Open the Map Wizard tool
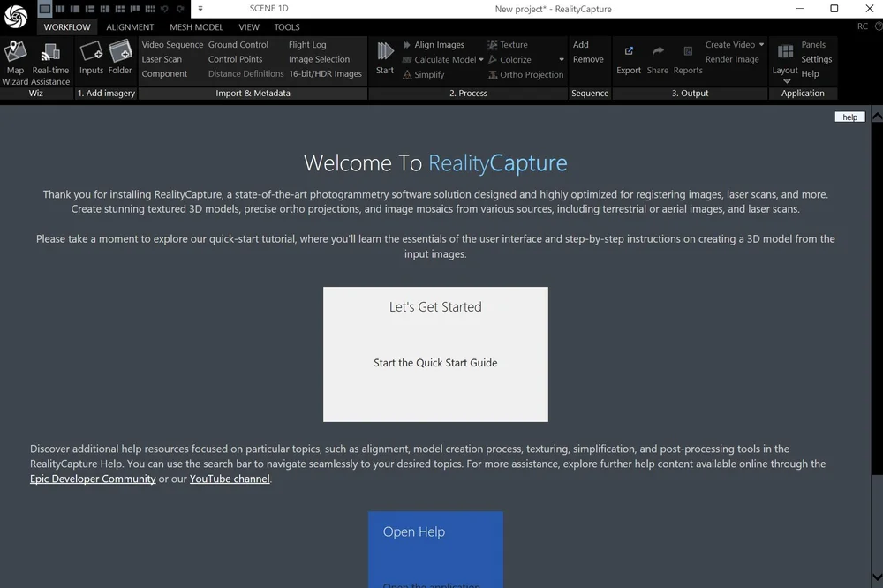 coord(15,63)
